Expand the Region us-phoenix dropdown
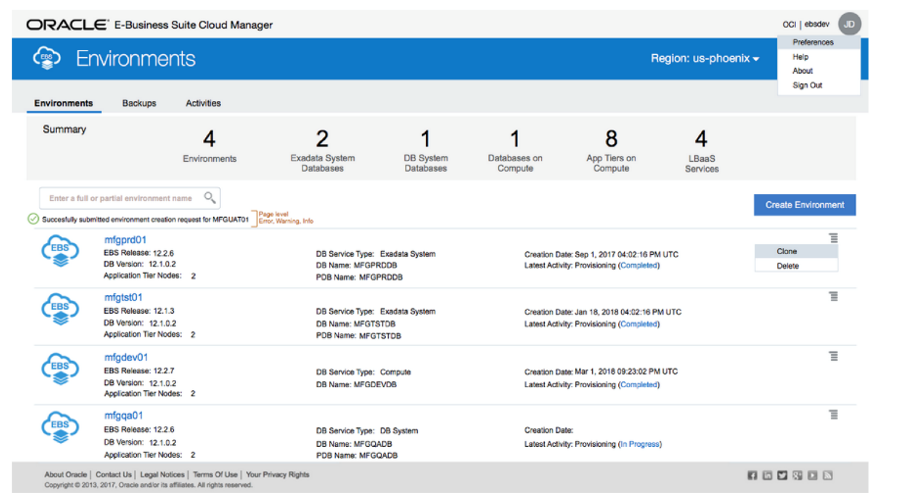The image size is (898, 502). tap(705, 59)
